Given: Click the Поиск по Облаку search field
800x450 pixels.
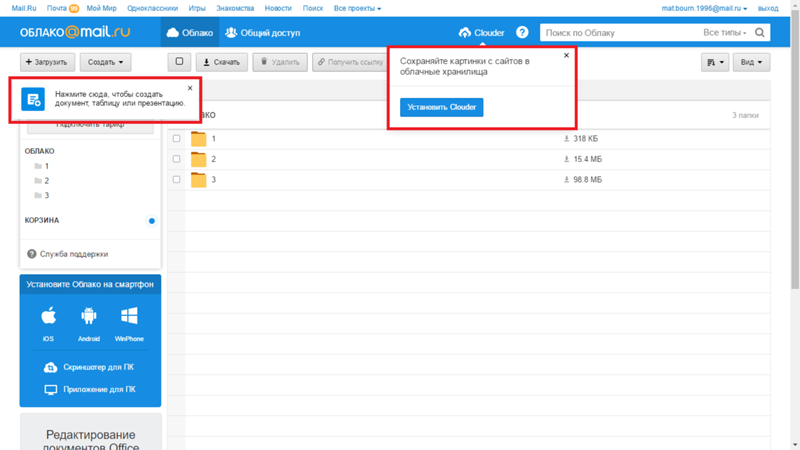Looking at the screenshot, I should coord(620,33).
